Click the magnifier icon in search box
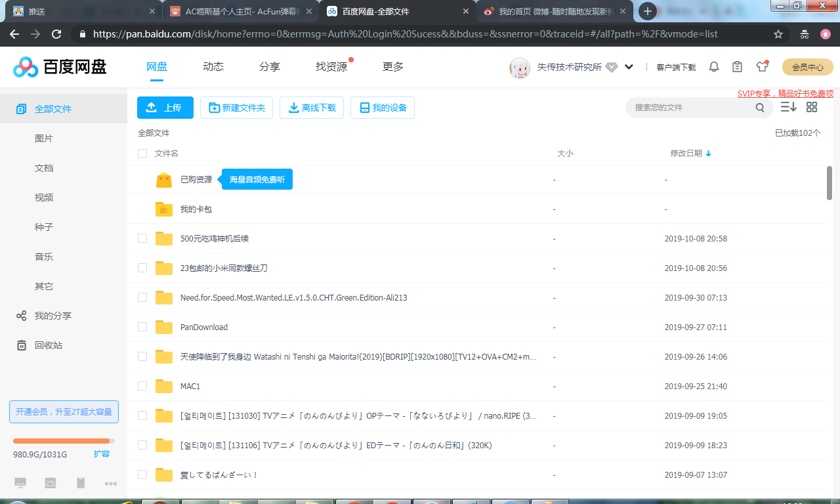 (x=759, y=108)
